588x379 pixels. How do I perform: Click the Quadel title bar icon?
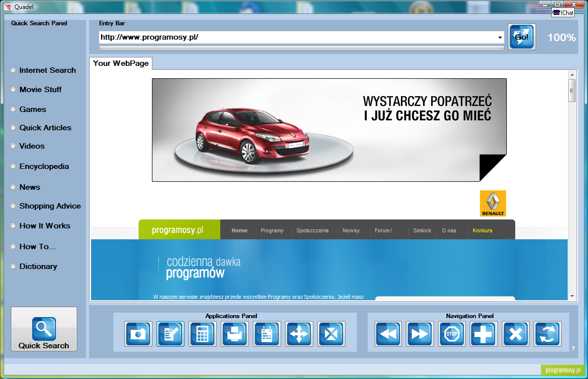8,7
